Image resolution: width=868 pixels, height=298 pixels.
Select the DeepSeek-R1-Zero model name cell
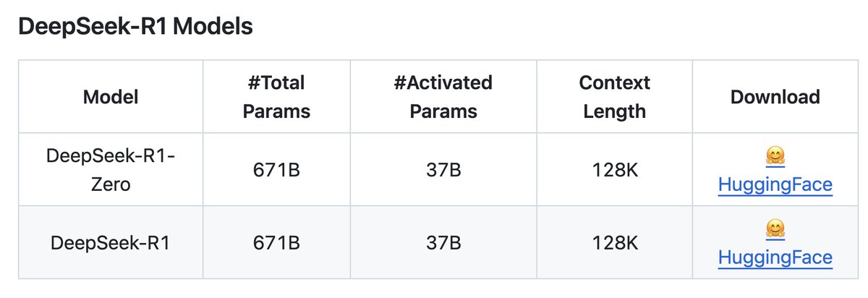pyautogui.click(x=111, y=170)
